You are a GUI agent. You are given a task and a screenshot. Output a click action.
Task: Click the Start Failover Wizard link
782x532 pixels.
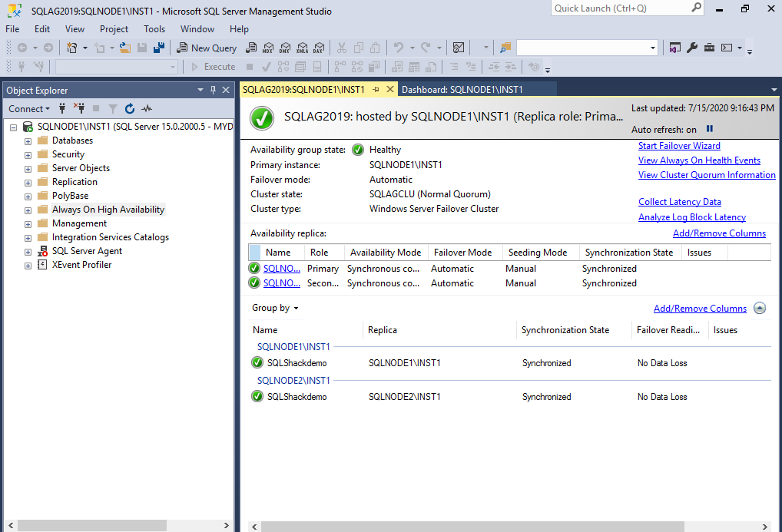[x=679, y=146]
